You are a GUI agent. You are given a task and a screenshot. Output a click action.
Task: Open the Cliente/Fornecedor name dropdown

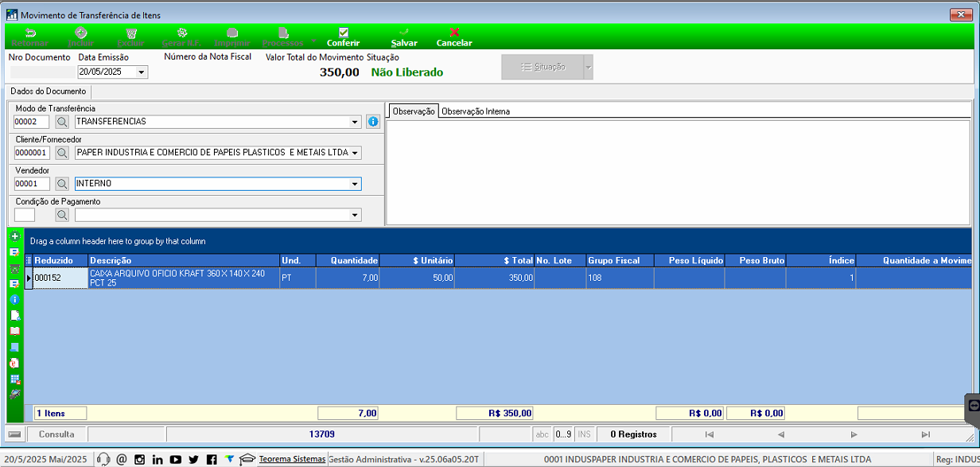pos(355,153)
